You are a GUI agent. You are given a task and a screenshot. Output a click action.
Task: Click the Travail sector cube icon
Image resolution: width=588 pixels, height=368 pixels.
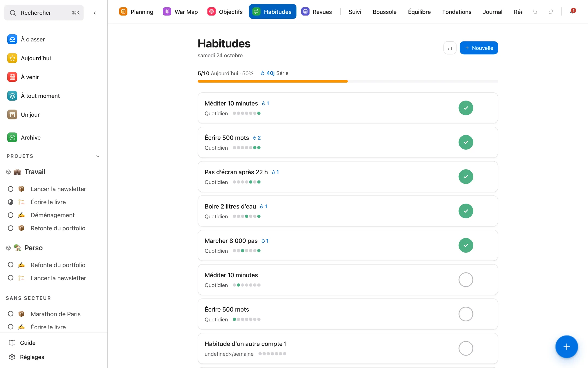[8, 172]
